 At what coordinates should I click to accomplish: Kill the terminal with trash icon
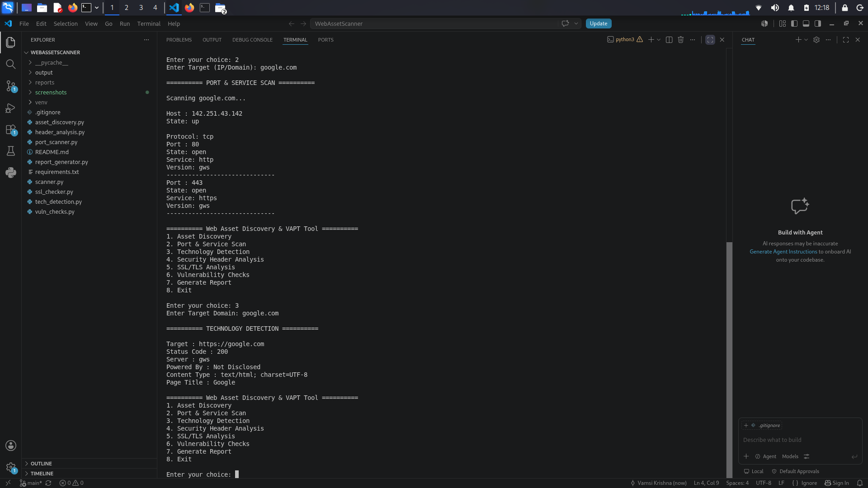681,40
